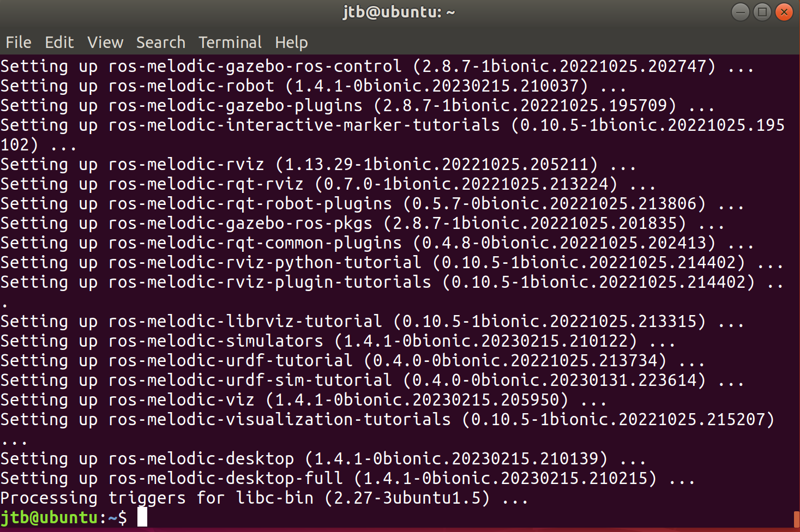This screenshot has width=800, height=532.
Task: Click the minimize window icon
Action: tap(740, 11)
